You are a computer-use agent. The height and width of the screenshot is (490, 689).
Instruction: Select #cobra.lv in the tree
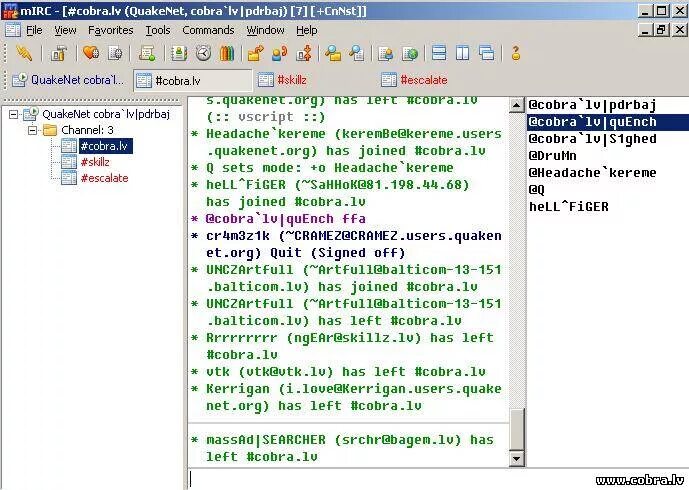click(105, 146)
